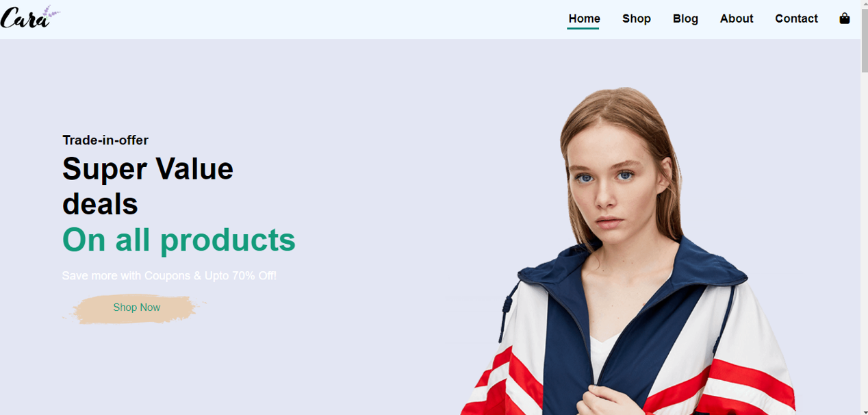The width and height of the screenshot is (868, 415).
Task: Open the Shop page from navbar
Action: (x=636, y=18)
